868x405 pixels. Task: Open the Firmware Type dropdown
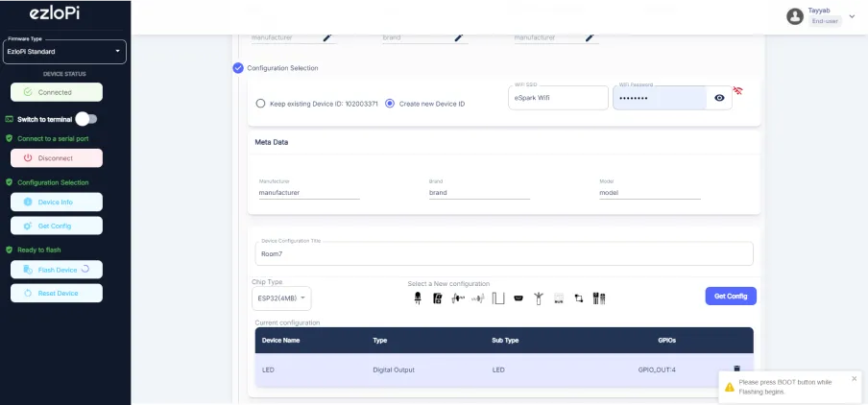click(64, 51)
